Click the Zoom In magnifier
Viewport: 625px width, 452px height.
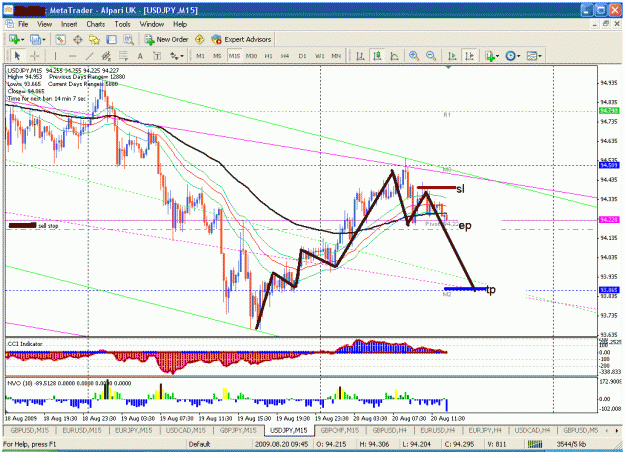414,56
